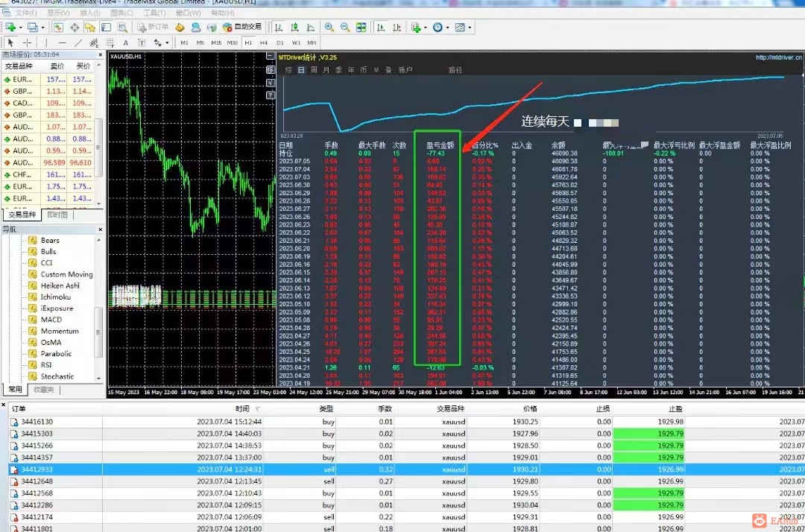Select the 月 monthly statistics view
Image resolution: width=805 pixels, height=532 pixels.
(326, 70)
